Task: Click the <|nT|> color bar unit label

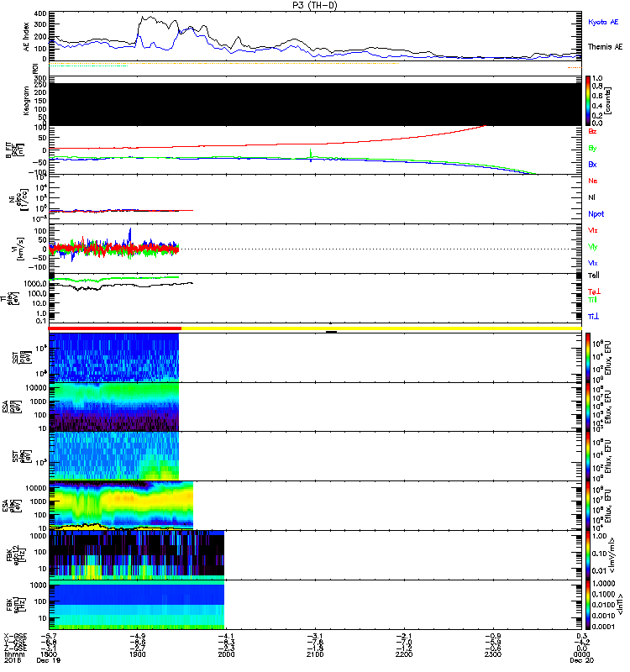Action: pos(620,605)
